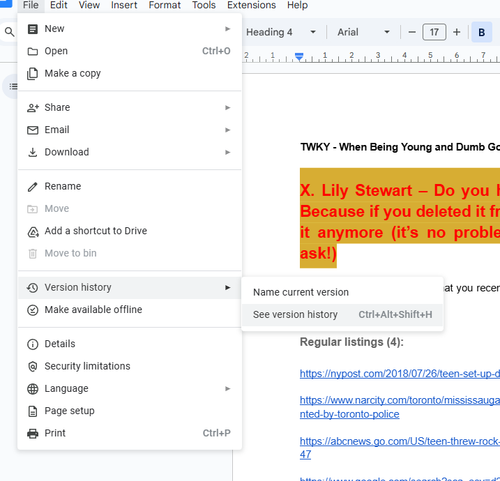This screenshot has width=500, height=481.
Task: Click the Email envelope icon
Action: coord(32,130)
